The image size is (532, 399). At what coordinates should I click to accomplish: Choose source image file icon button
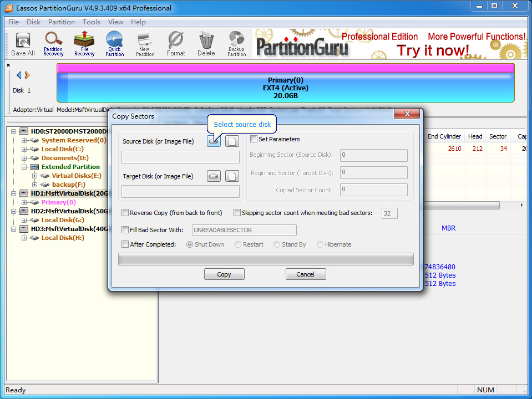[x=232, y=141]
